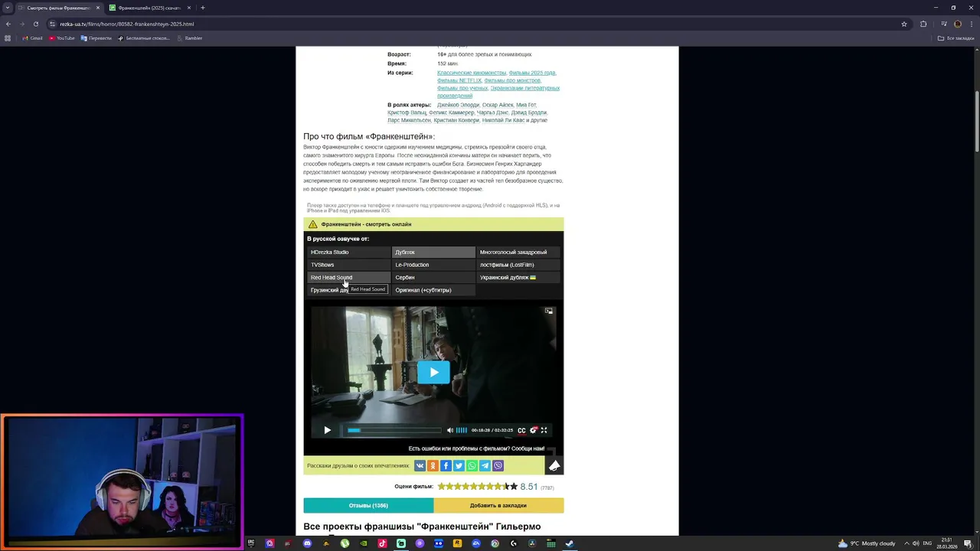The image size is (980, 551).
Task: Open the 'Все закладки' folder
Action: coord(956,38)
